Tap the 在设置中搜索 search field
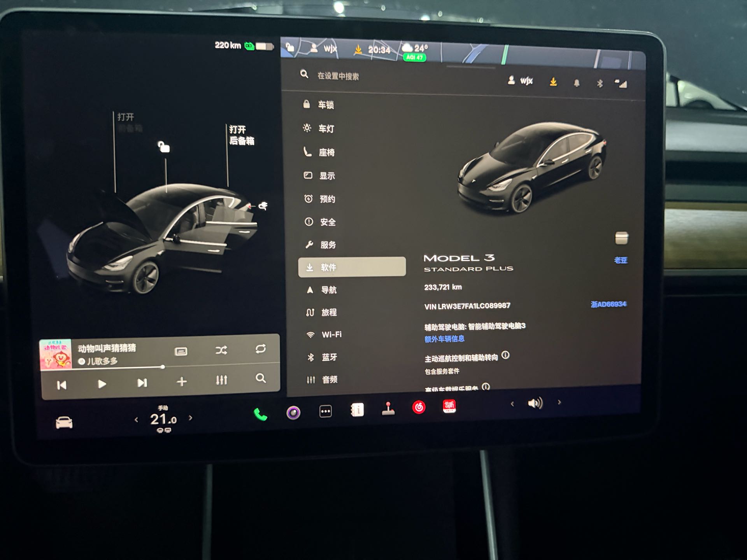This screenshot has height=560, width=747. pos(338,76)
